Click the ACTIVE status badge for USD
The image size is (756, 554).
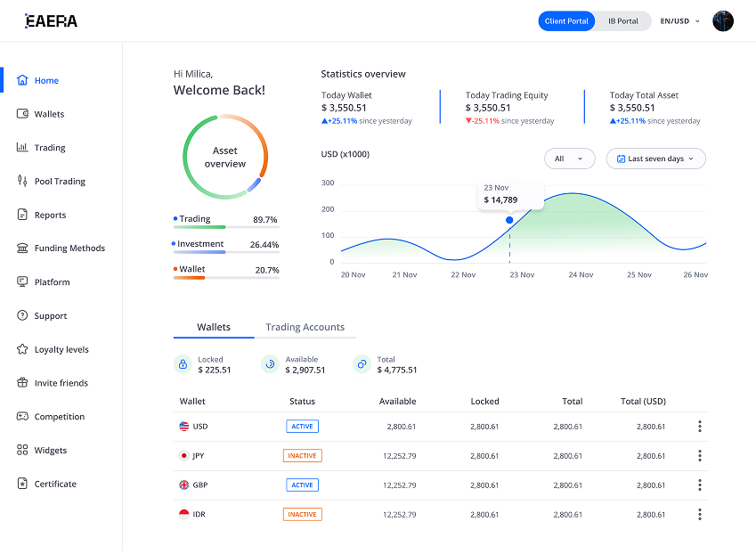(x=302, y=427)
